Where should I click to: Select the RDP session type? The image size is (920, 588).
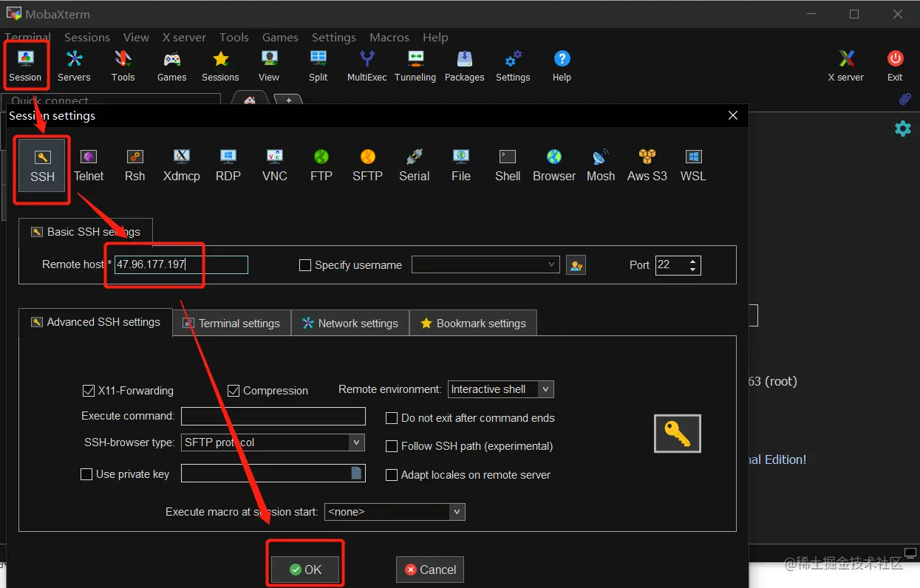(228, 165)
